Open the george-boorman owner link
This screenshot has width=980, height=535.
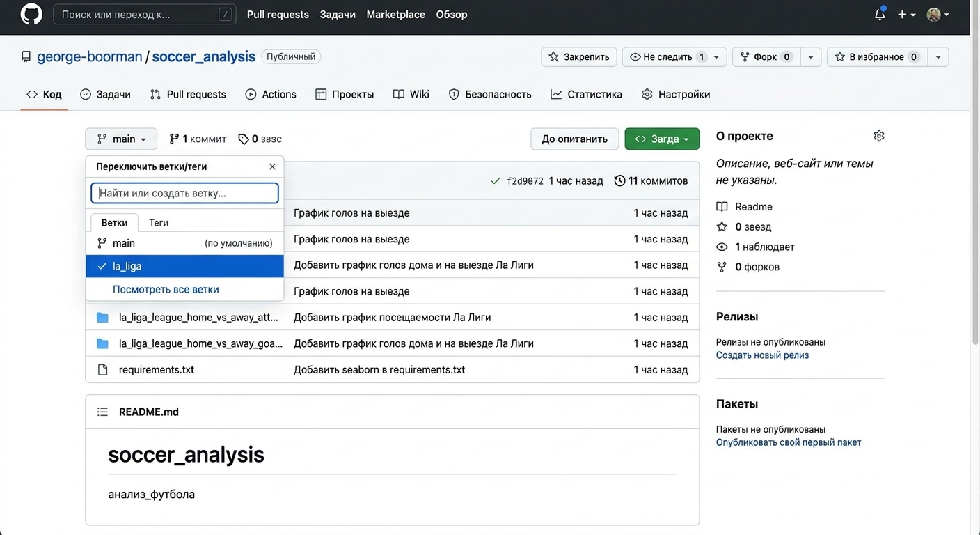[x=90, y=56]
